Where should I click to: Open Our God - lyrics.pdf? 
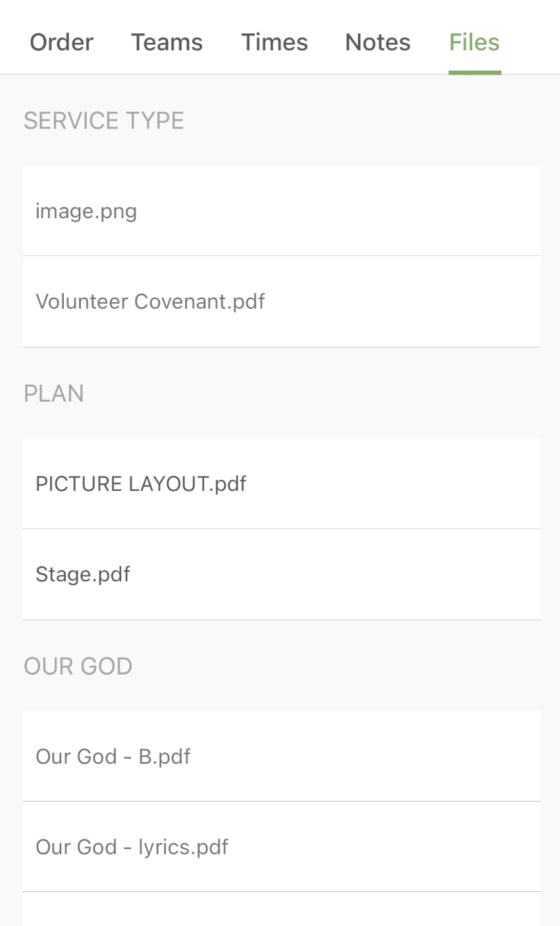(x=282, y=846)
